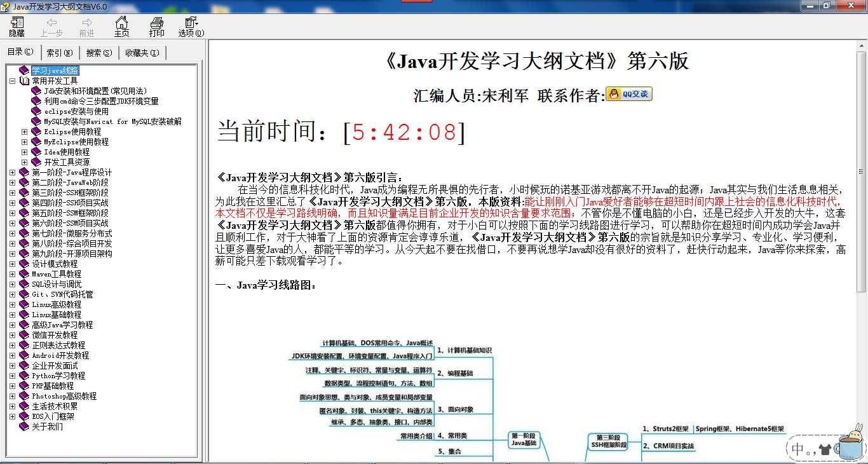
Task: Click book icon beside Linux高级教程
Action: point(24,304)
